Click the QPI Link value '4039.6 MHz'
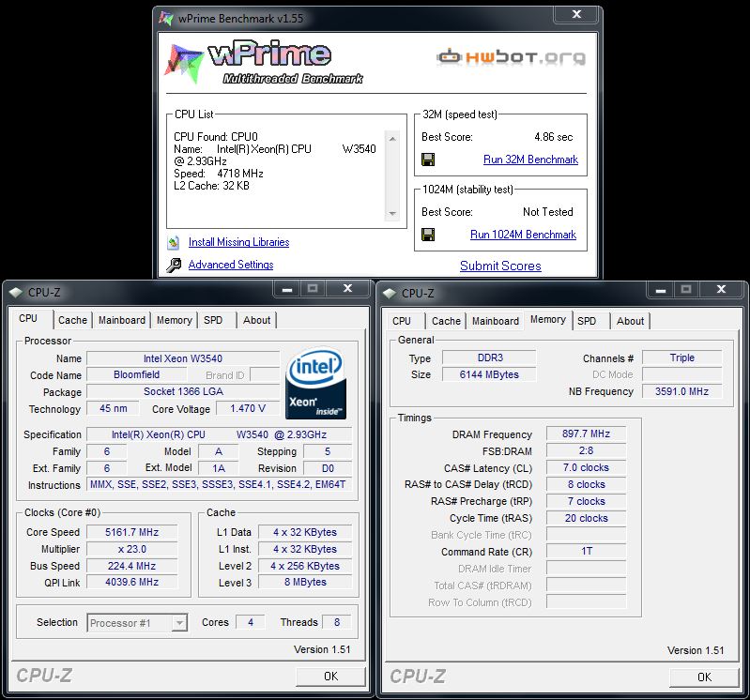The height and width of the screenshot is (700, 750). (132, 583)
